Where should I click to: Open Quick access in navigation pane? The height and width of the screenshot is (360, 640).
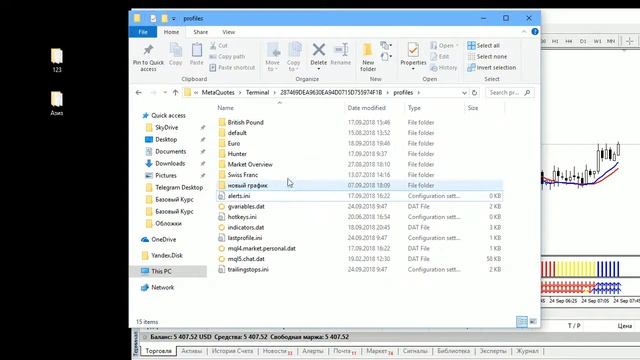click(x=168, y=116)
